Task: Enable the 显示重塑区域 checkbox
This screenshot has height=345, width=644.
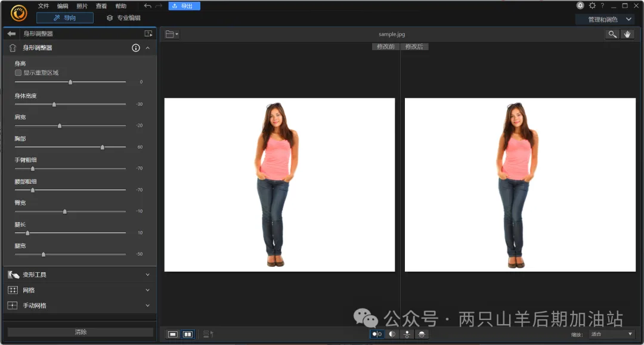Action: [x=18, y=73]
